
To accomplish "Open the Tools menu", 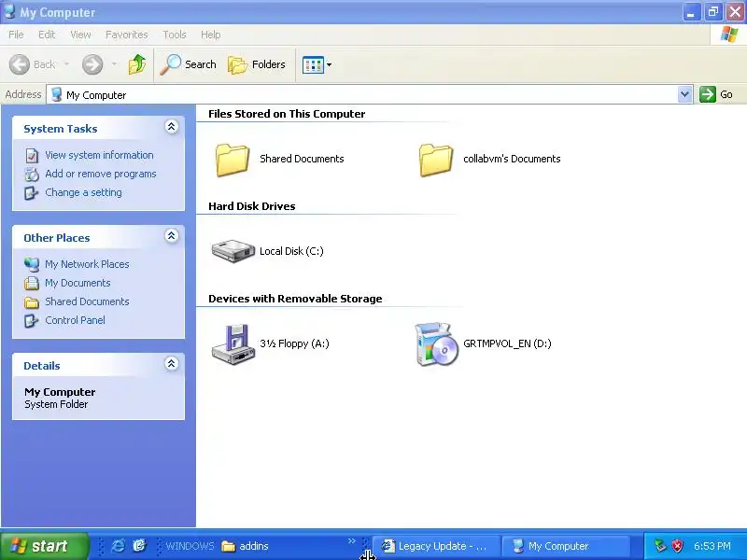I will click(x=175, y=35).
